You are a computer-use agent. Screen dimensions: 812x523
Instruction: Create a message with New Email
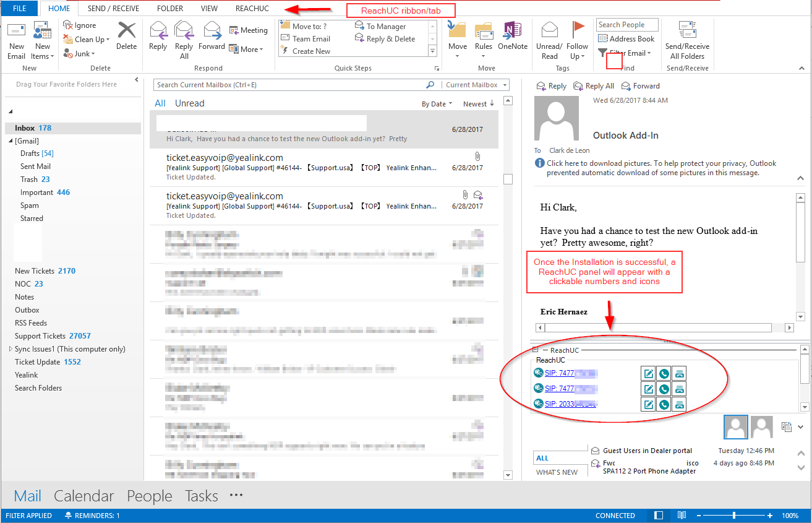[16, 41]
